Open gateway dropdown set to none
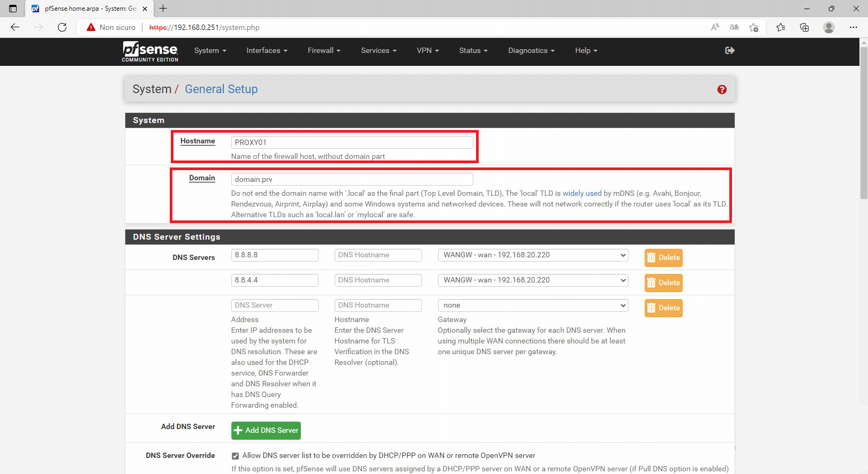Viewport: 868px width, 474px height. 533,305
